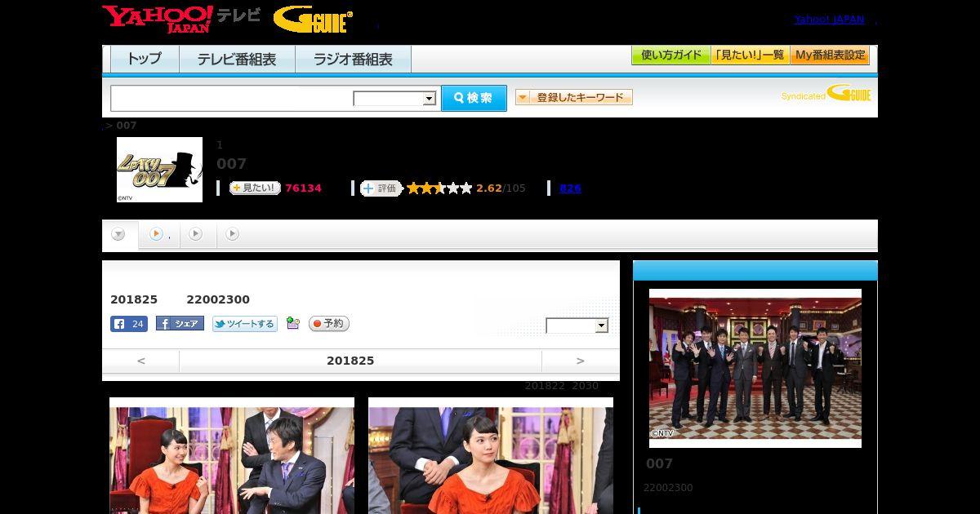
Task: Click the 検索 search button
Action: [x=474, y=98]
